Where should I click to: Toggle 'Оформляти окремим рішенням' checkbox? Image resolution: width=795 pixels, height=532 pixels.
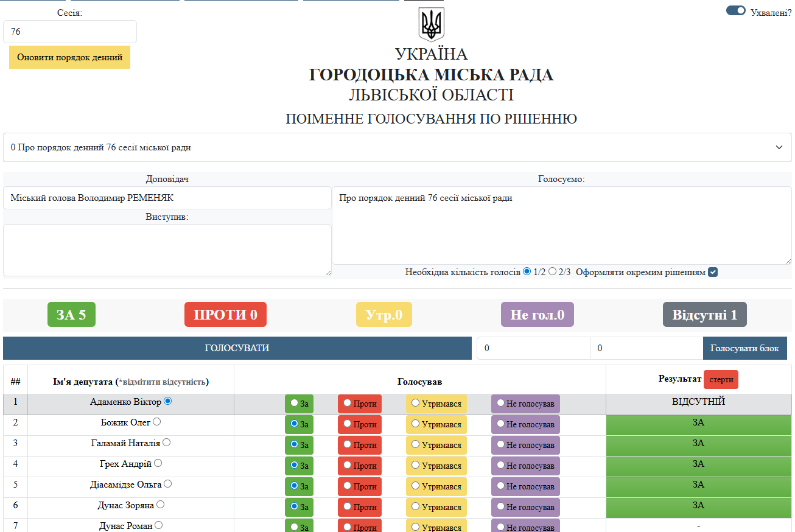coord(713,272)
